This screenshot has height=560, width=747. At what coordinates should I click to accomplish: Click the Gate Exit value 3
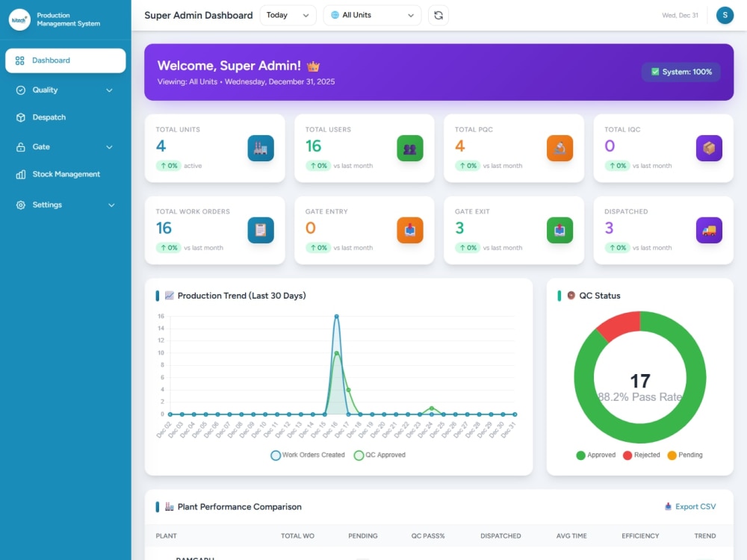[x=459, y=228]
